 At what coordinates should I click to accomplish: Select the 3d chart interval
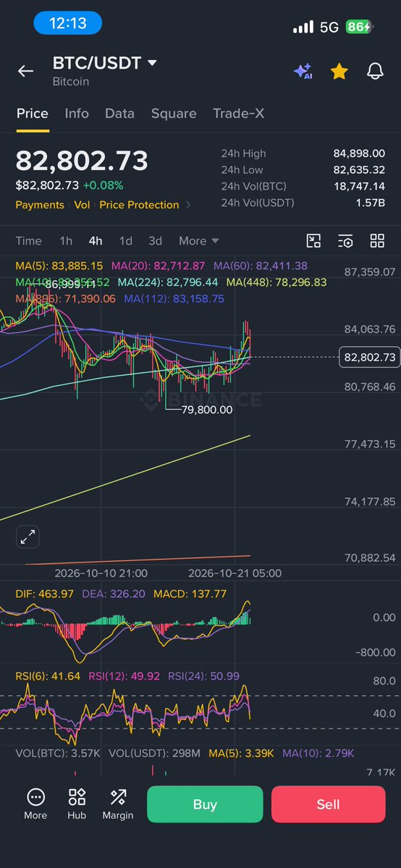click(x=155, y=241)
